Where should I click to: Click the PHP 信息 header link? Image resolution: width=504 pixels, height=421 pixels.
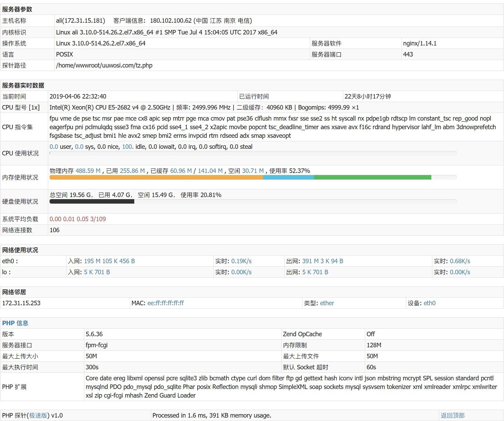click(x=15, y=323)
